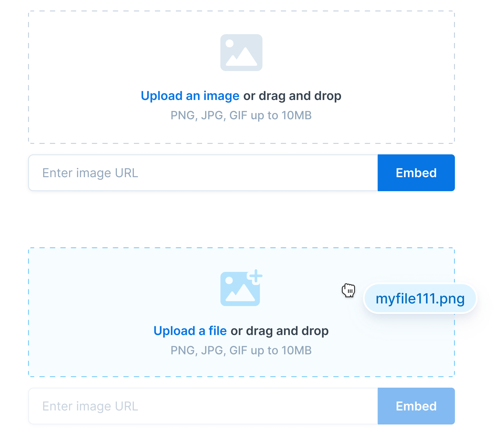Click the sun dot in the top image icon

tap(230, 43)
